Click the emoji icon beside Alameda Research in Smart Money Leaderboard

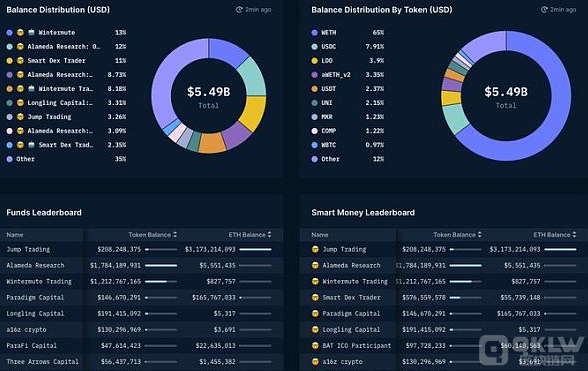coord(315,265)
